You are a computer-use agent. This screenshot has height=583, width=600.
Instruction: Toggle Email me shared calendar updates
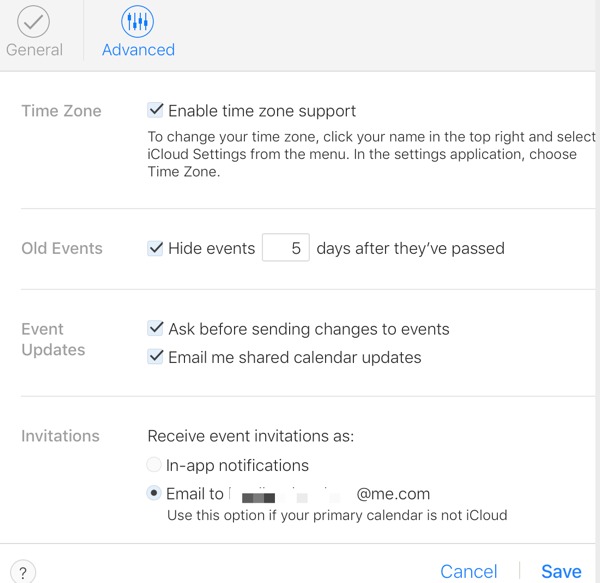click(155, 357)
